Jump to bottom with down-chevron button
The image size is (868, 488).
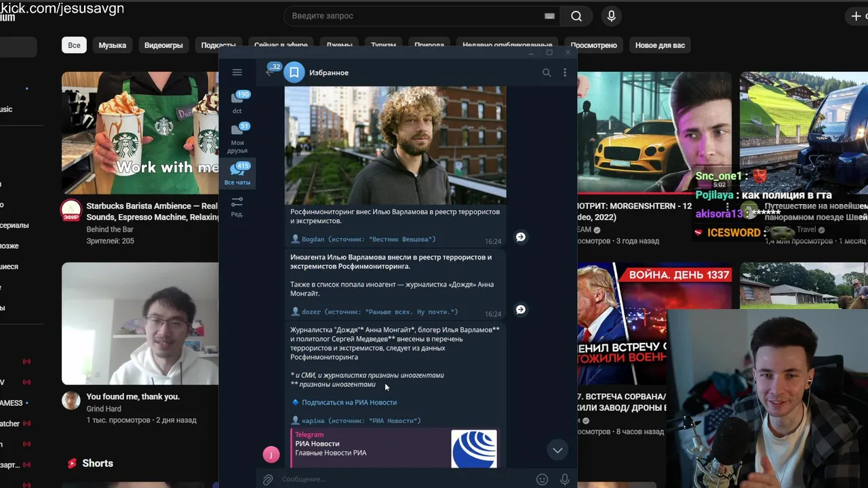pyautogui.click(x=557, y=450)
